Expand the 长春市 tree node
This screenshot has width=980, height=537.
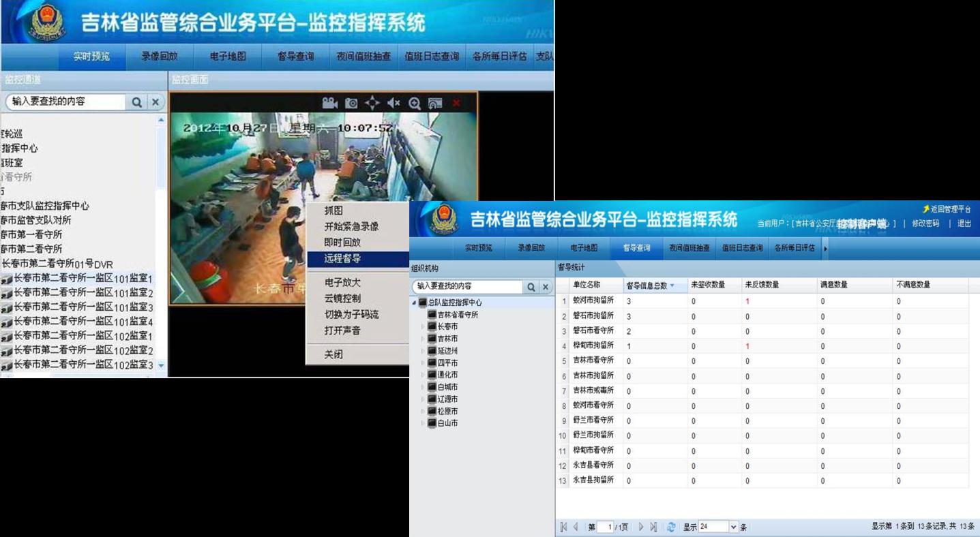(x=422, y=327)
